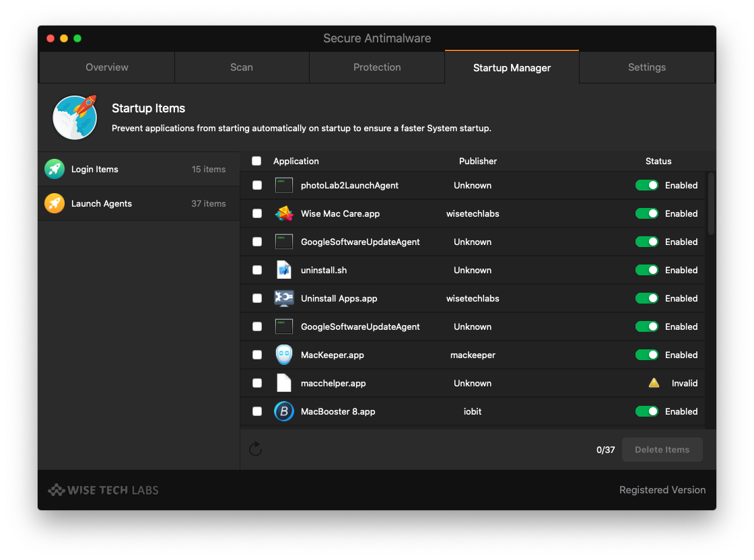Viewport: 754px width, 560px height.
Task: Click the MacKeeper.app robot icon
Action: tap(283, 355)
